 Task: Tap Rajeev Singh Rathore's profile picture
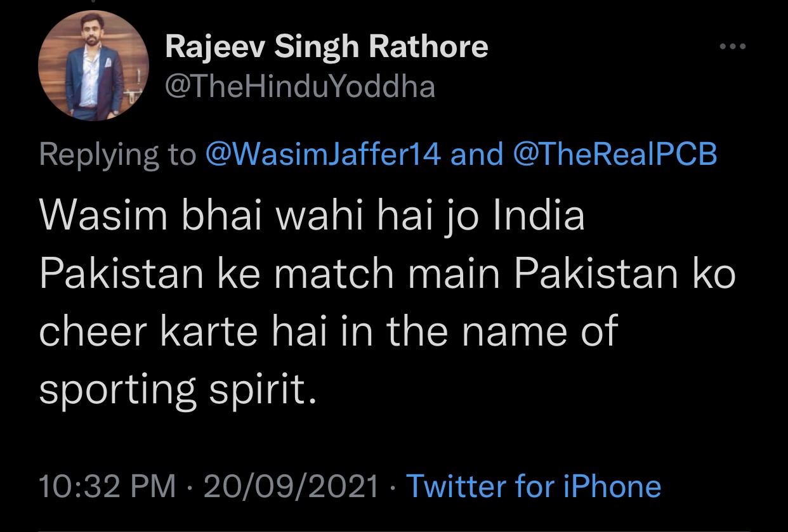(x=93, y=65)
